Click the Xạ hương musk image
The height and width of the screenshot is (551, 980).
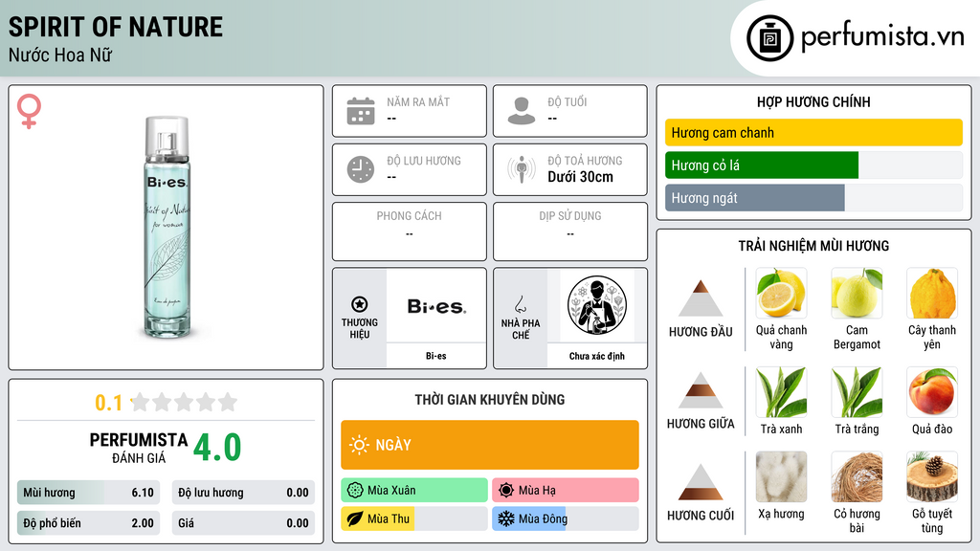point(781,476)
